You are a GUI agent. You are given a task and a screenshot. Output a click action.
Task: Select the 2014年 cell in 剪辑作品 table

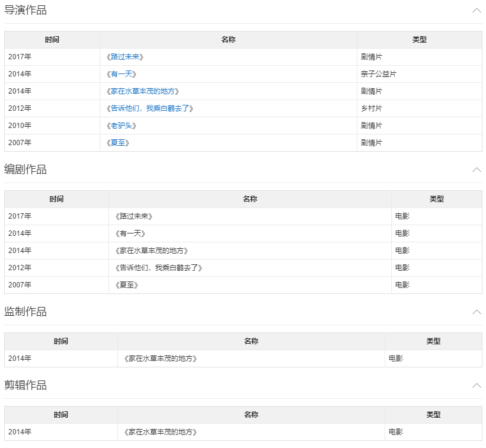[x=61, y=432]
